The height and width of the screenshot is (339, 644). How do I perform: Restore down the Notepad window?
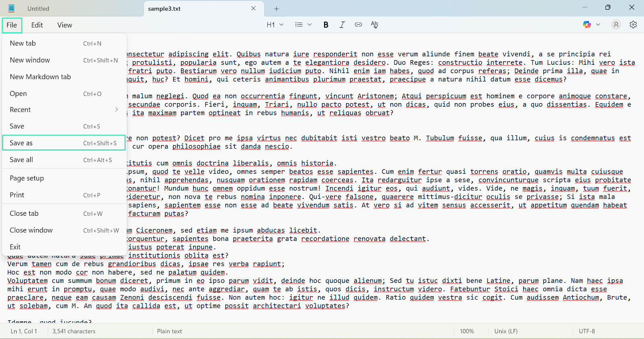[x=608, y=7]
